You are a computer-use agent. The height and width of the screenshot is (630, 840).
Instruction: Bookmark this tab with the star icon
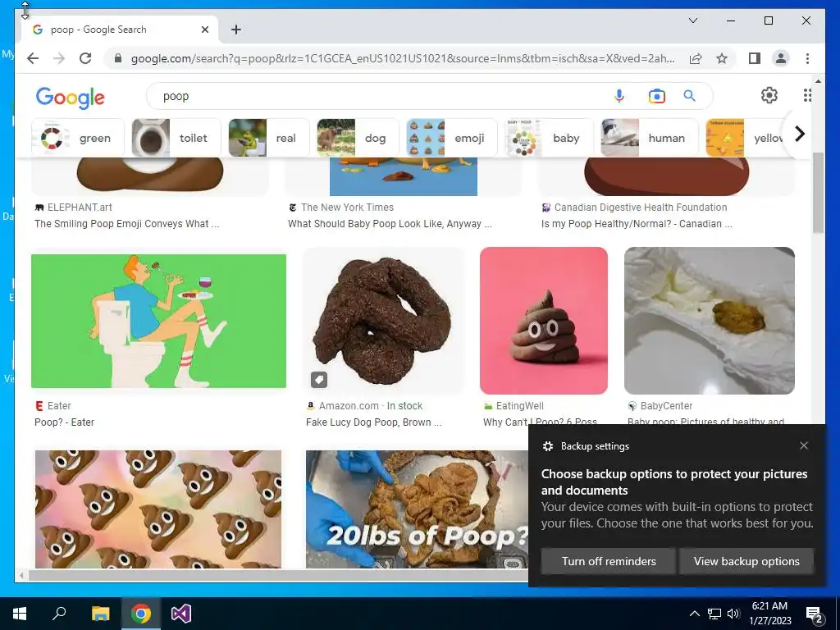point(722,58)
